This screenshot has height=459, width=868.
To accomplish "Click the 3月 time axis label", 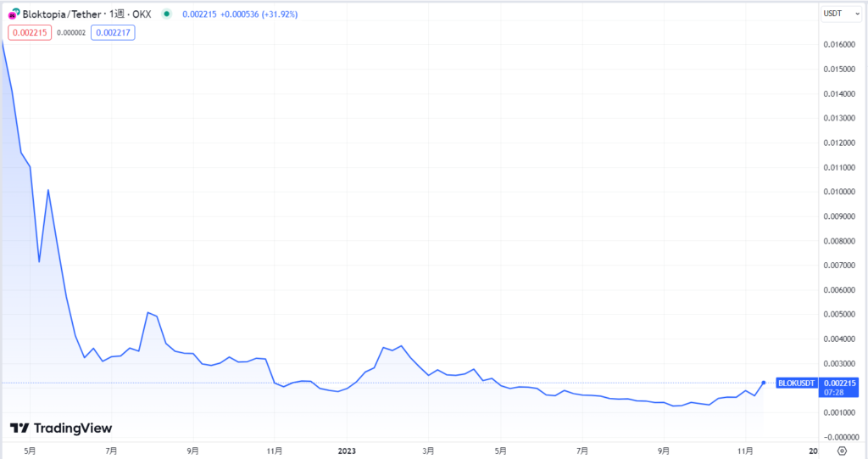I will tap(428, 451).
